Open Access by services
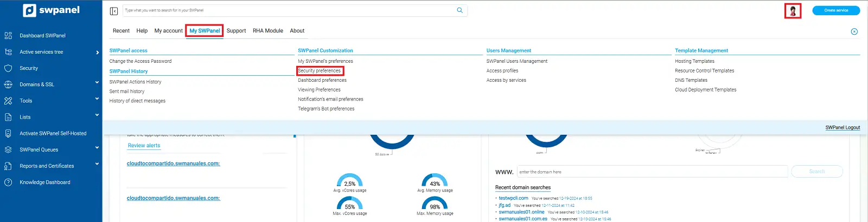The width and height of the screenshot is (868, 222). click(x=506, y=80)
